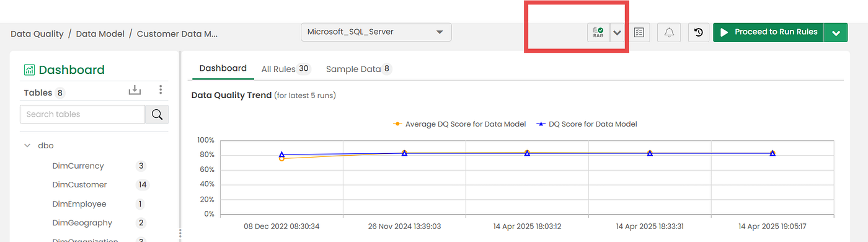Open the Microsoft_SQL_Server connection dropdown
The width and height of the screenshot is (868, 242).
click(x=376, y=32)
